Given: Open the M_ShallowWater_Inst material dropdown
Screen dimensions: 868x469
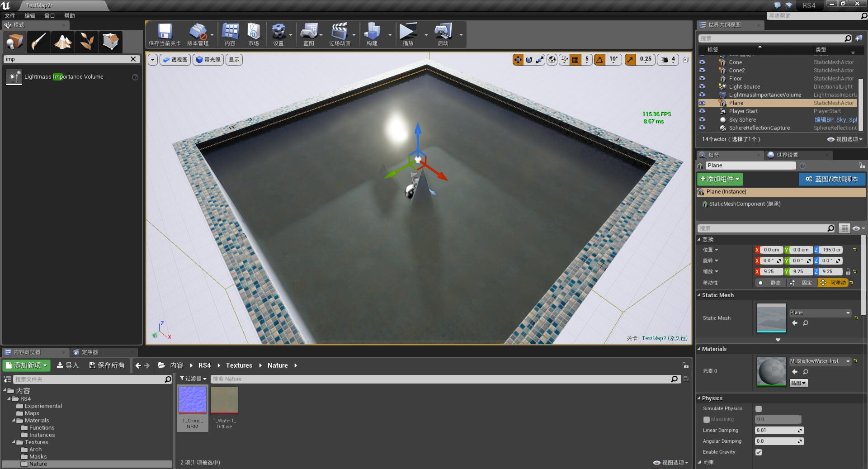Looking at the screenshot, I should pyautogui.click(x=820, y=361).
